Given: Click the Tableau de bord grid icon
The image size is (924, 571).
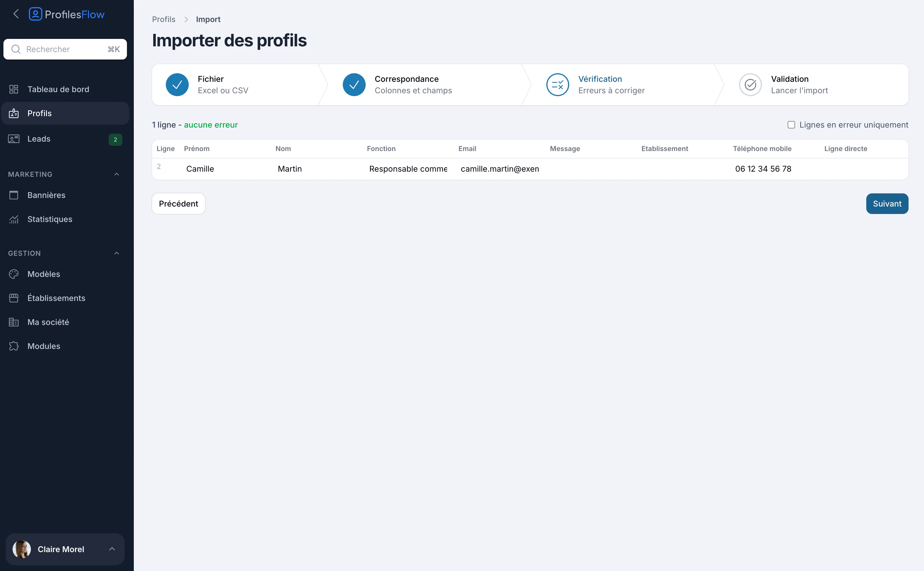Looking at the screenshot, I should (x=14, y=89).
